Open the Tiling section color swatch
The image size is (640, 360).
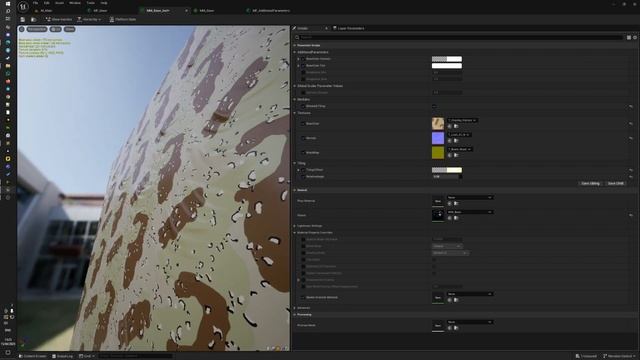447,170
